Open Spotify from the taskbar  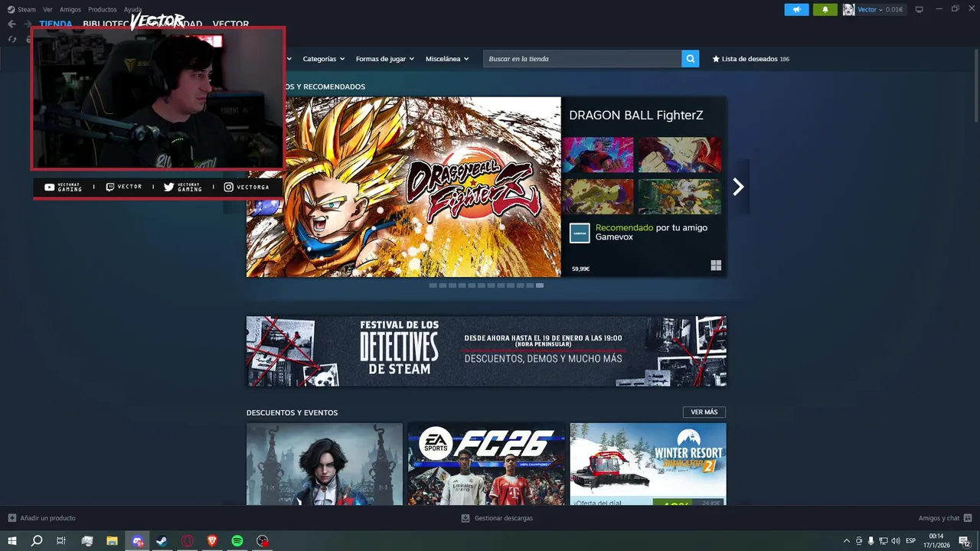(x=237, y=541)
